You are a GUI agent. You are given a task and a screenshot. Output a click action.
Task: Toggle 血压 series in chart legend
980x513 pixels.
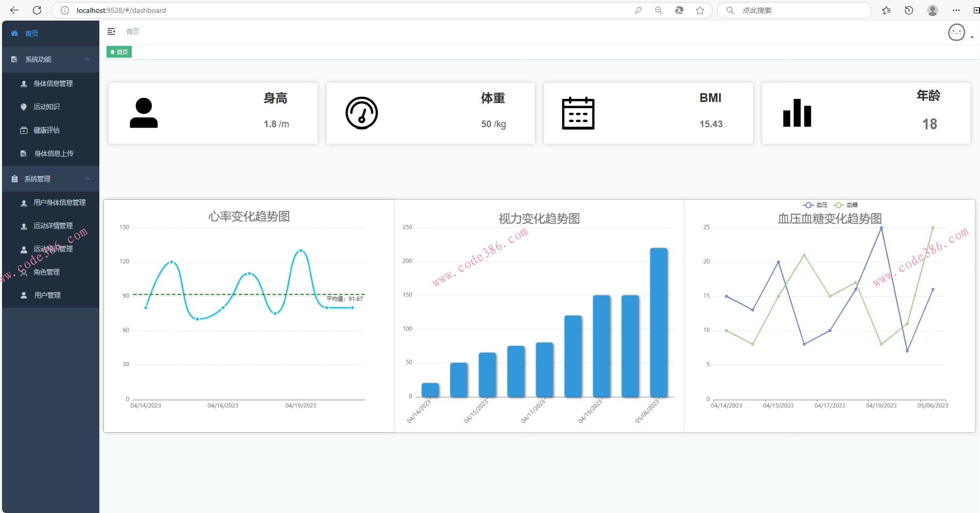815,205
